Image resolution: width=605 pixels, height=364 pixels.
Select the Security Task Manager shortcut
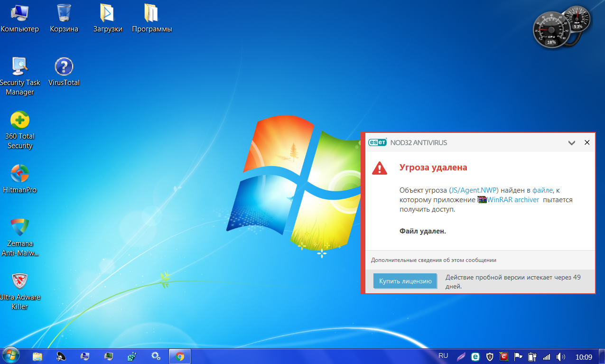point(19,76)
